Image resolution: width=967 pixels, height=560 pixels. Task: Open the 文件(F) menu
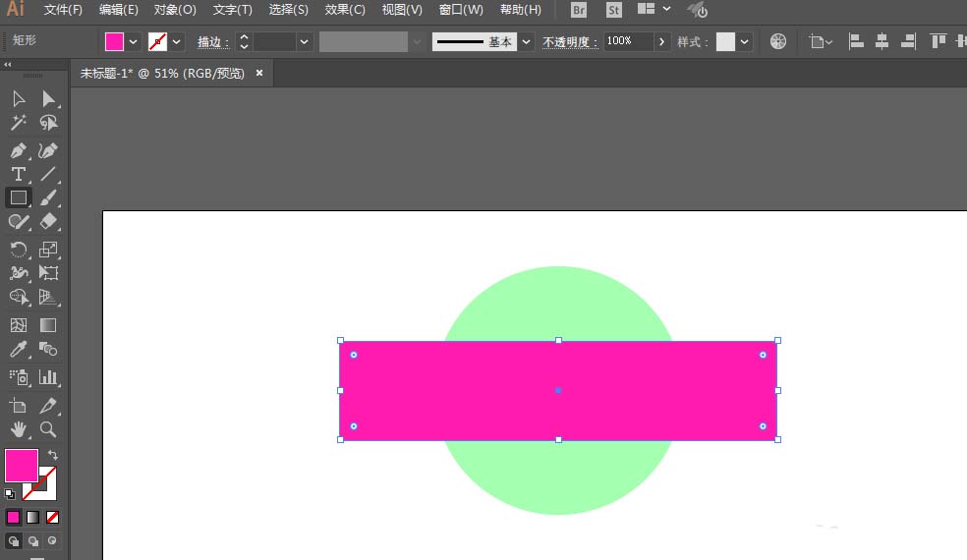[63, 10]
